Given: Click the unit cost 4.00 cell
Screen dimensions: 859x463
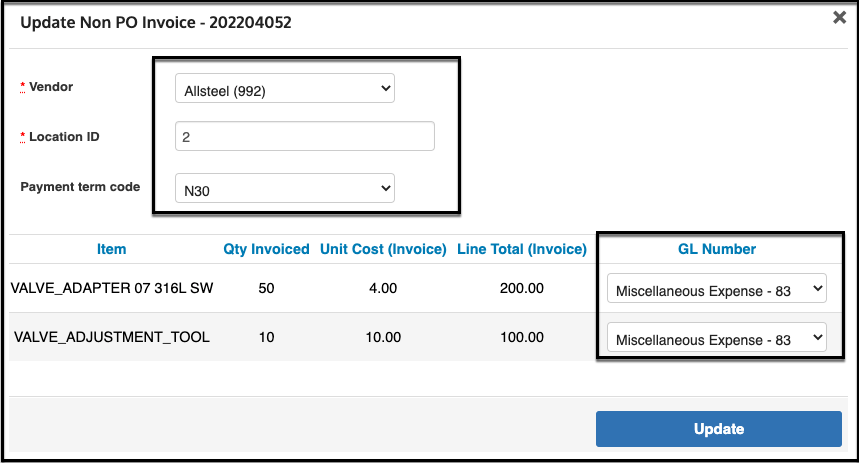Looking at the screenshot, I should tap(383, 288).
